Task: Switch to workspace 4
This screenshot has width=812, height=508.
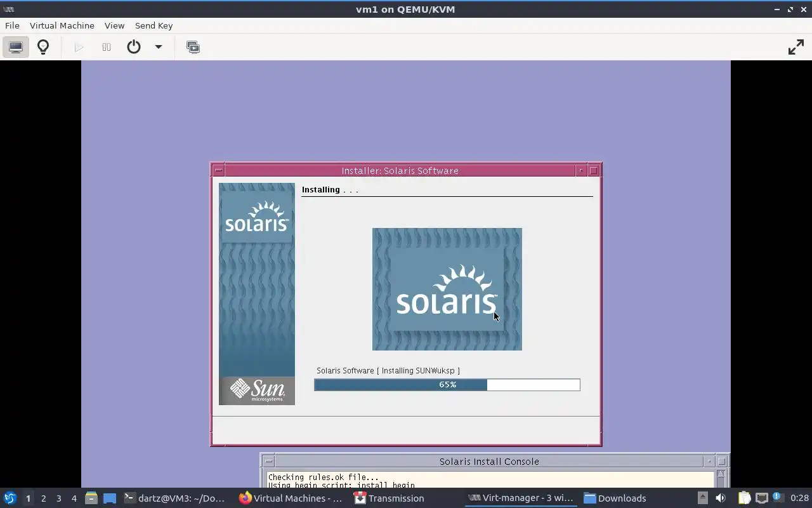Action: point(74,498)
